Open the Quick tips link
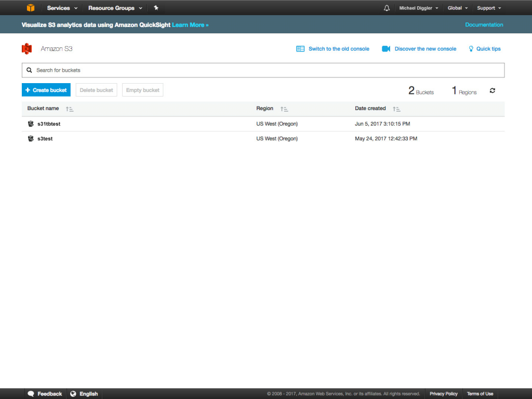532x399 pixels. (x=488, y=49)
